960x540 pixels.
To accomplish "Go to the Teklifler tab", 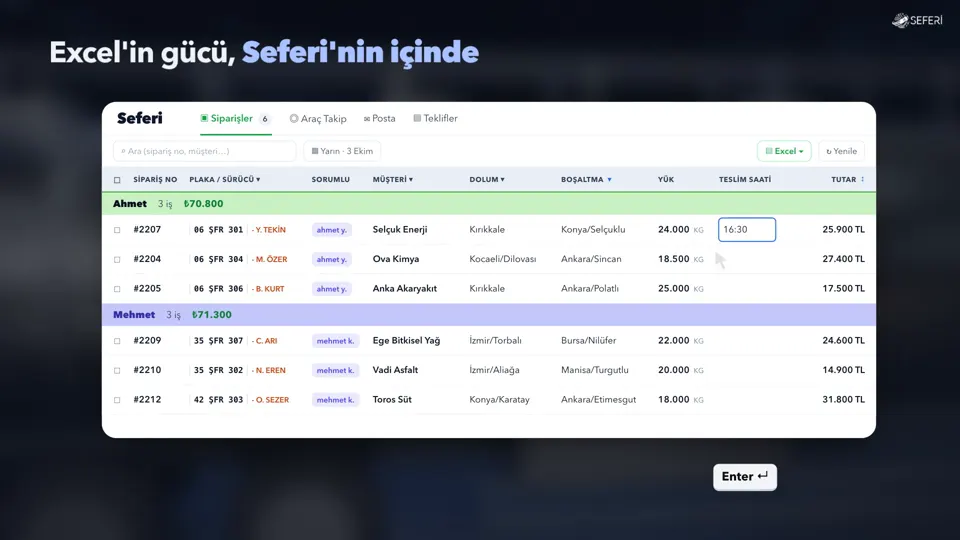I will point(435,119).
